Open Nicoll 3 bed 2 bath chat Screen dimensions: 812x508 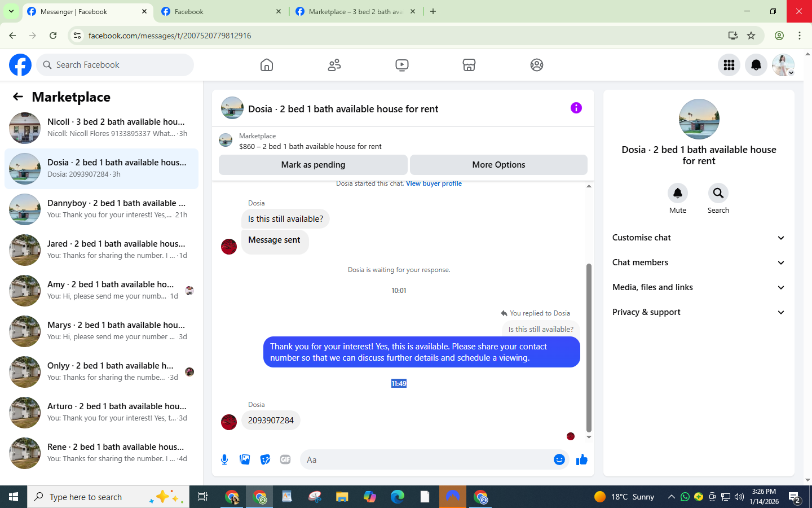point(101,128)
